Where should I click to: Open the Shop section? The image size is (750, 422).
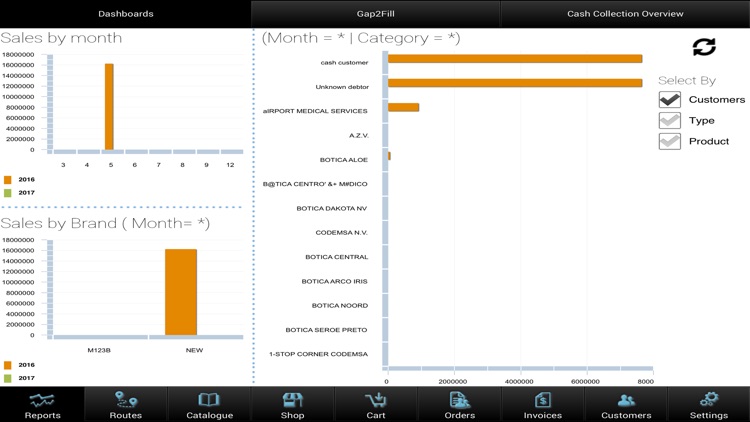(292, 405)
